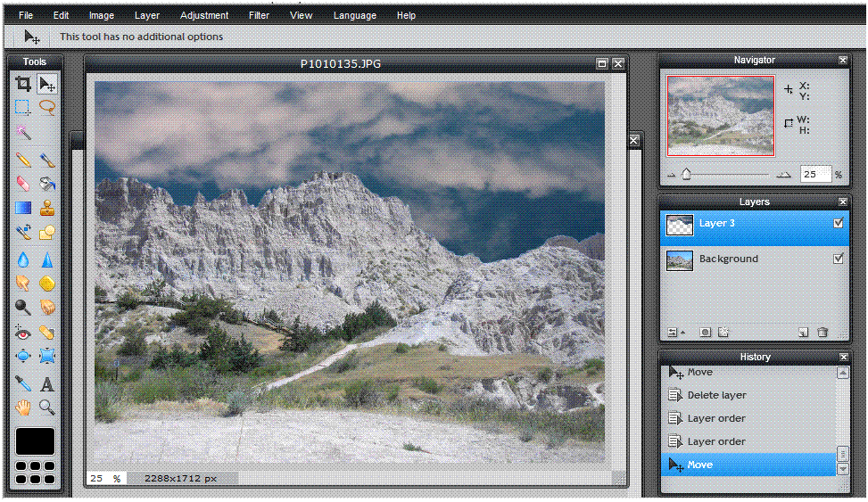Select the Type text tool

47,384
